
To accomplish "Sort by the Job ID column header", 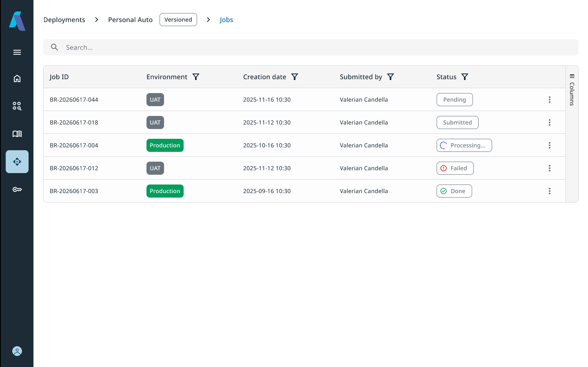I will point(59,77).
